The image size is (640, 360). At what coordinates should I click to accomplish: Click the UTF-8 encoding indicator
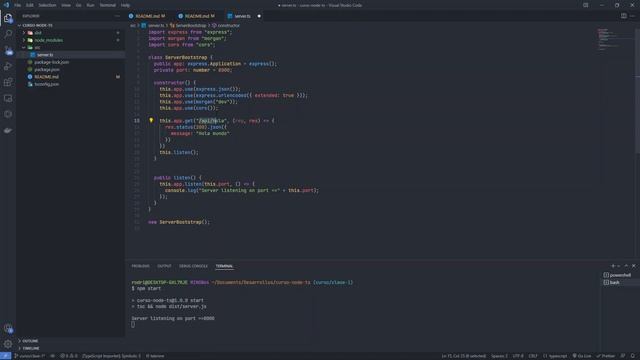tap(518, 356)
